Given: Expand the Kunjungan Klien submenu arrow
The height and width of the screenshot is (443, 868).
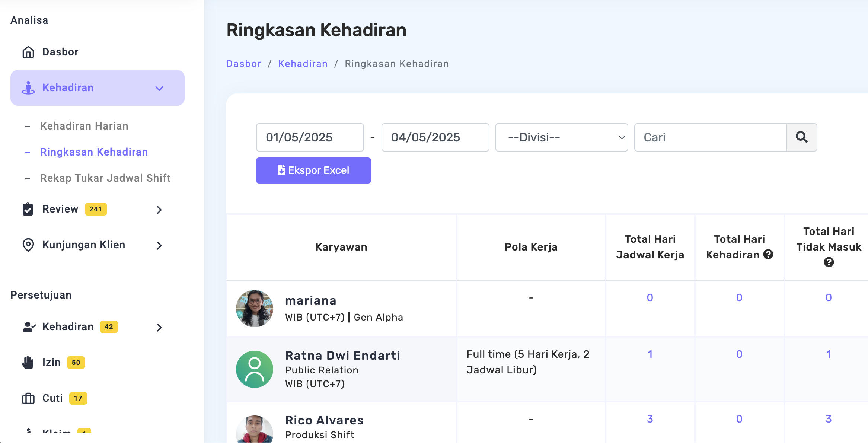Looking at the screenshot, I should coord(159,246).
